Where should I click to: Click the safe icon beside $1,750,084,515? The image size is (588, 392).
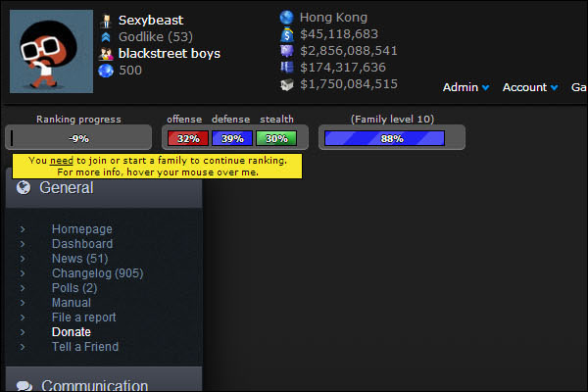pyautogui.click(x=287, y=84)
